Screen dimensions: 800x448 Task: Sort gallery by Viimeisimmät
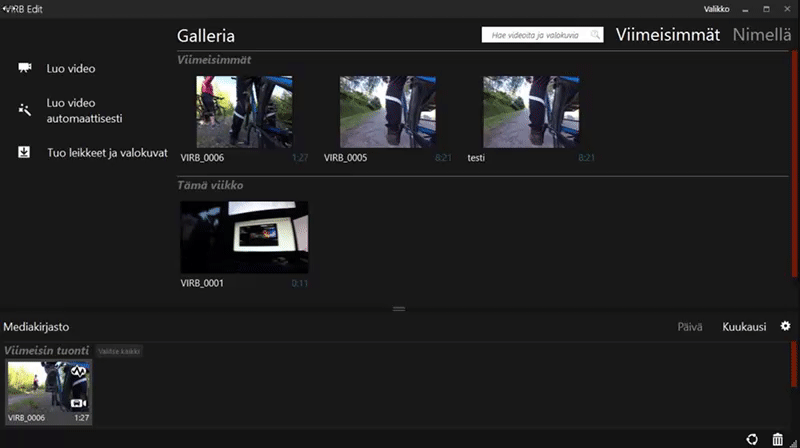667,35
